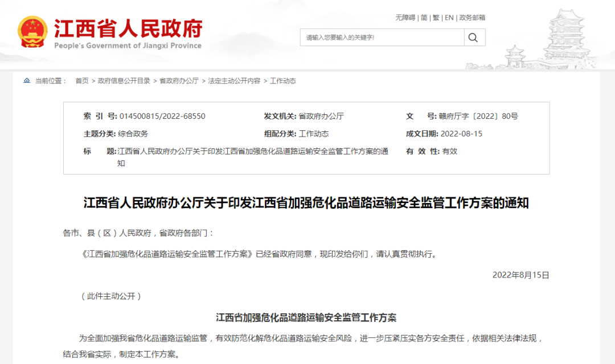Switch to simplified Chinese via 简
615x364 pixels.
[x=424, y=18]
